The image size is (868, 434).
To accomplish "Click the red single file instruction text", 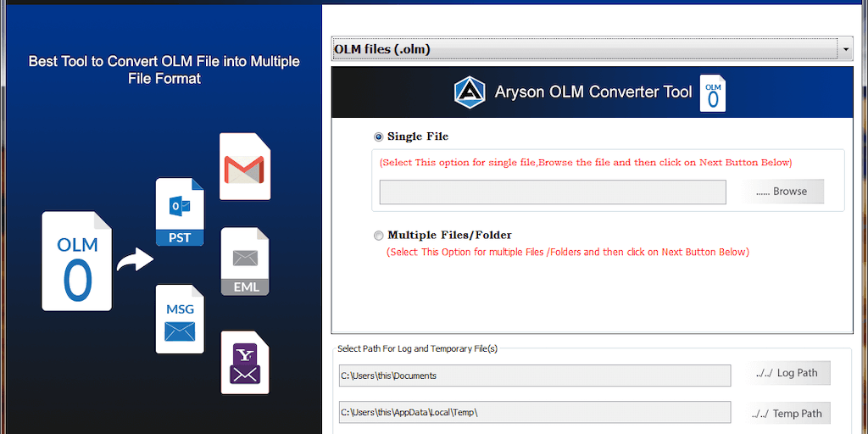I will click(586, 163).
